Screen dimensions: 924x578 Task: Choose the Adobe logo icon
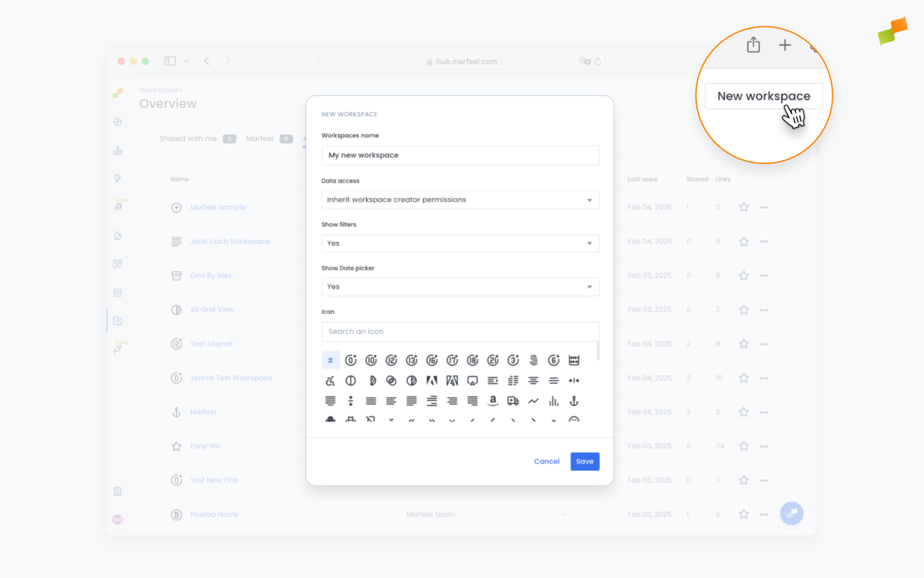click(x=432, y=380)
